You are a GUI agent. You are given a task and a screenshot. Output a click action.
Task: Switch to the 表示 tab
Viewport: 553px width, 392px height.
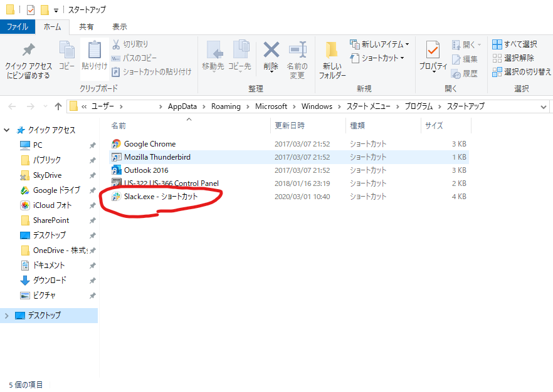point(119,26)
